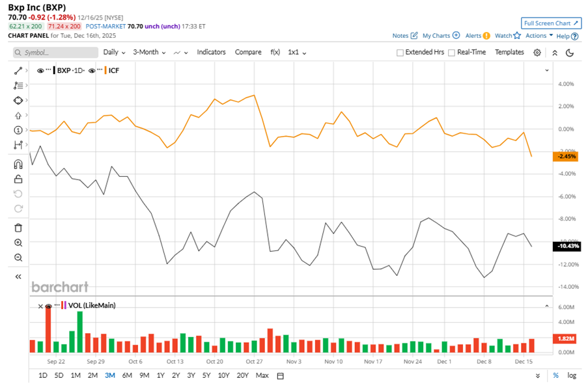This screenshot has width=588, height=387.
Task: Click the VOL red-purple color swatch
Action: coord(64,305)
